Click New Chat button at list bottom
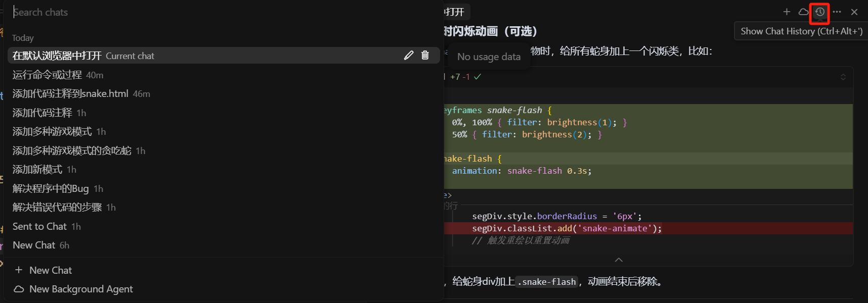This screenshot has height=303, width=868. 50,270
